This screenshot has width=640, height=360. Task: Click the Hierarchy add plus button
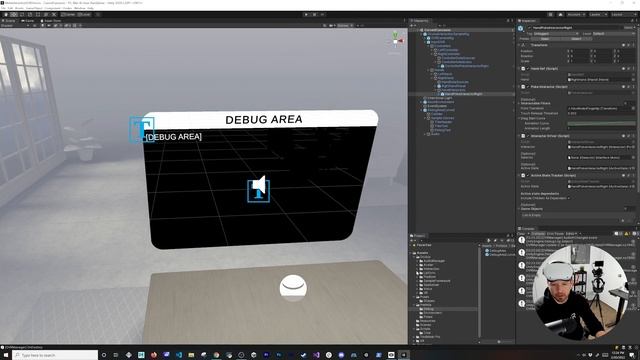pos(412,25)
